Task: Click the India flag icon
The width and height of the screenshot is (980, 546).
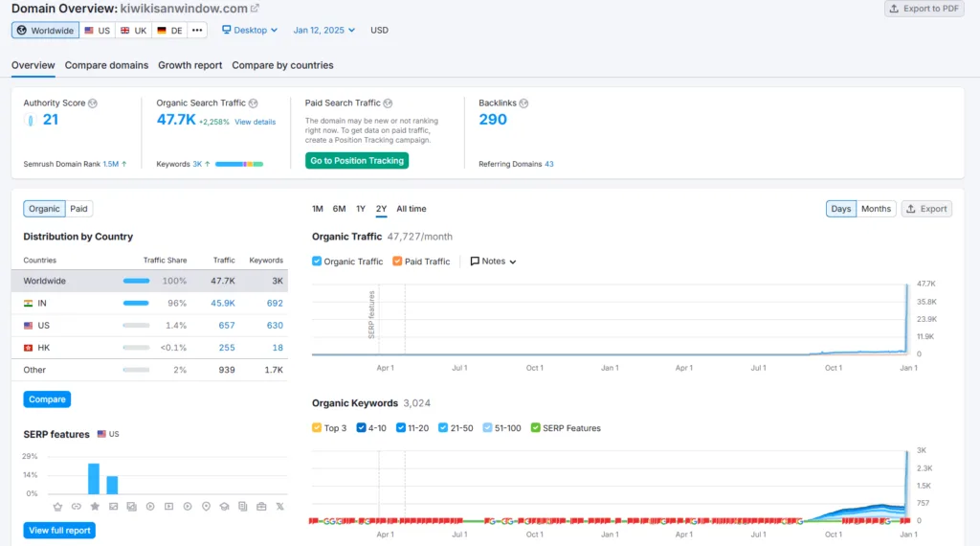Action: pyautogui.click(x=28, y=304)
